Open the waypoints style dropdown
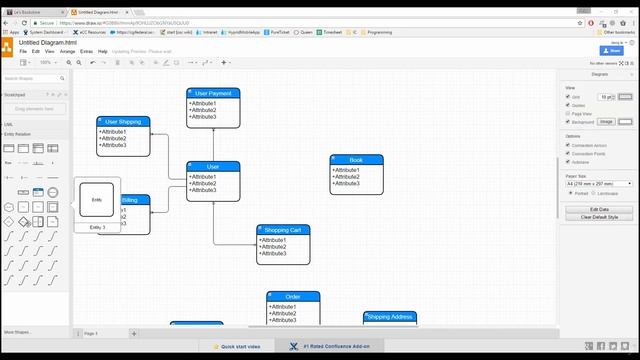The height and width of the screenshot is (360, 640). 207,62
